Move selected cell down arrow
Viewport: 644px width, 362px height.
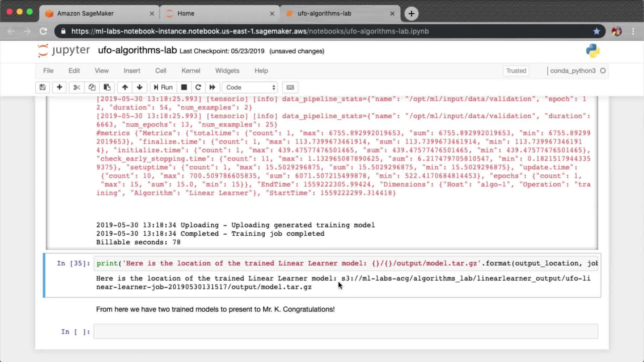[x=140, y=87]
